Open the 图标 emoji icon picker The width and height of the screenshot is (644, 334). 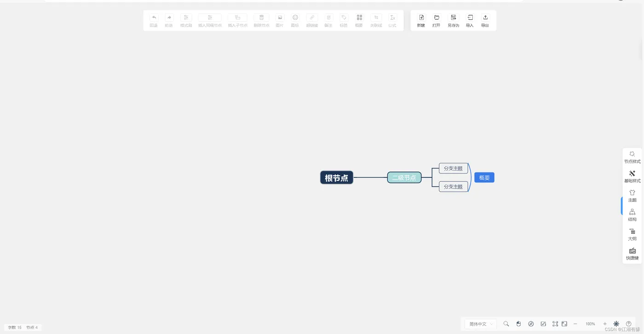pyautogui.click(x=295, y=17)
